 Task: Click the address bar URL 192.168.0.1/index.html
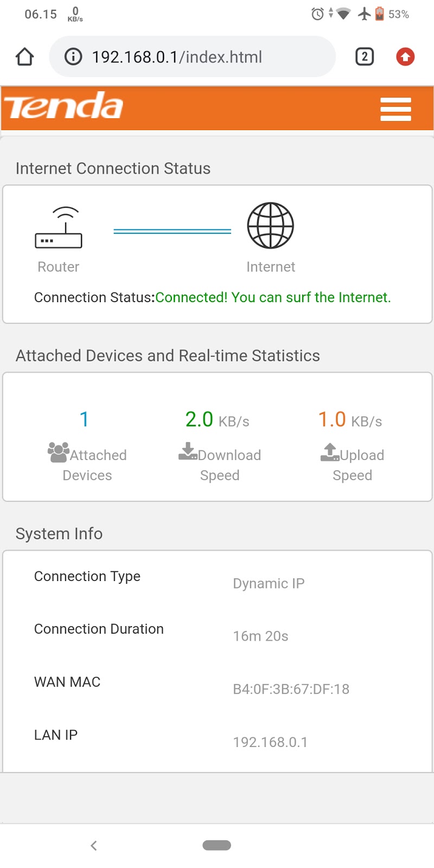(x=177, y=57)
